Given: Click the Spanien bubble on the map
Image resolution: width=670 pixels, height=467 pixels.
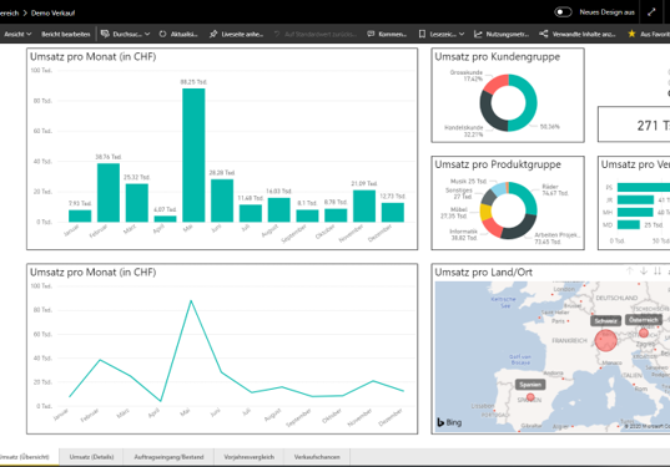Looking at the screenshot, I should click(530, 397).
